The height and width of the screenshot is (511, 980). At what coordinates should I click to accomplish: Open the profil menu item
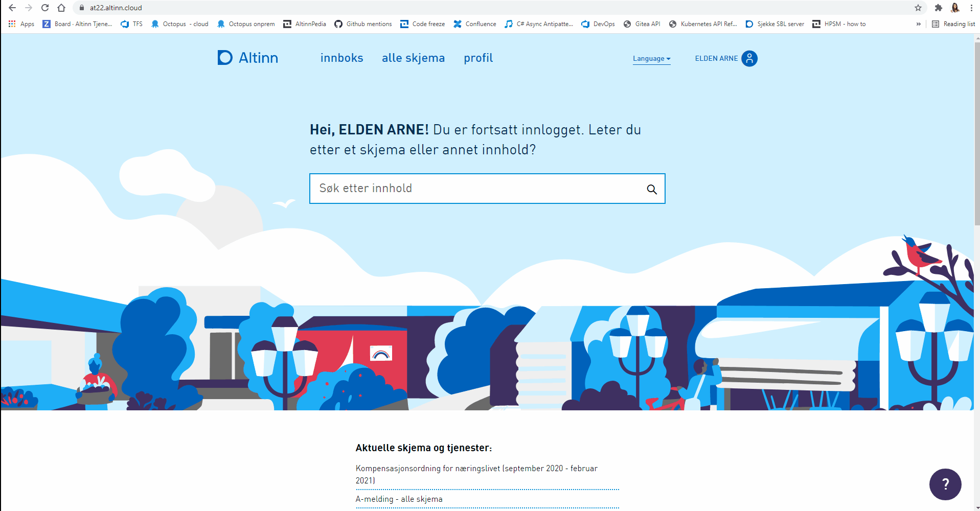tap(478, 58)
